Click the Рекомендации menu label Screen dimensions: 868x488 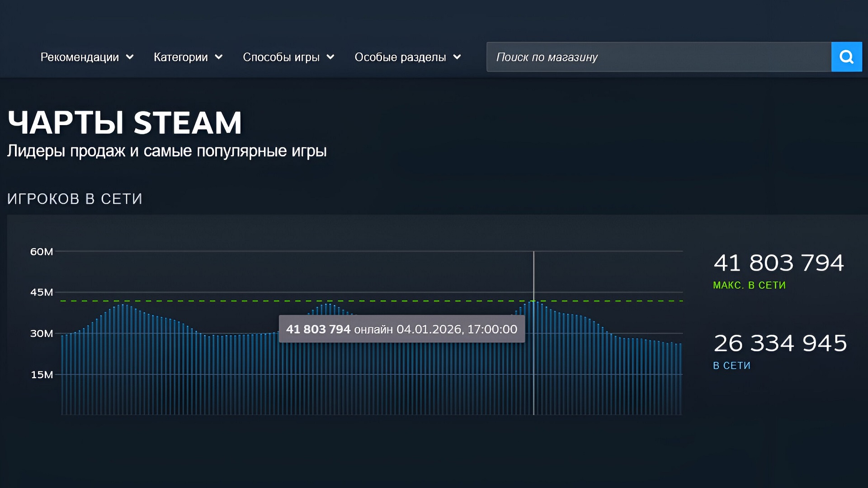[x=80, y=57]
